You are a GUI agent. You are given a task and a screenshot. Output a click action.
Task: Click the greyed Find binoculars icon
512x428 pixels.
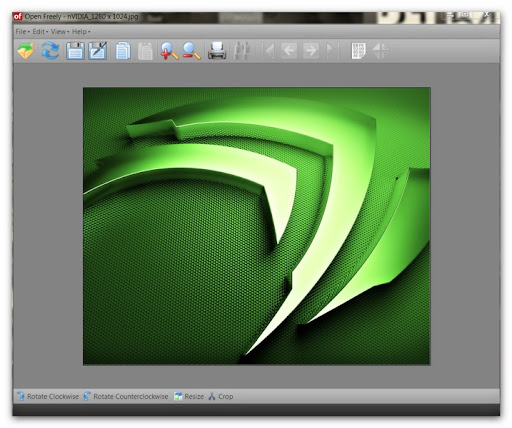[242, 51]
